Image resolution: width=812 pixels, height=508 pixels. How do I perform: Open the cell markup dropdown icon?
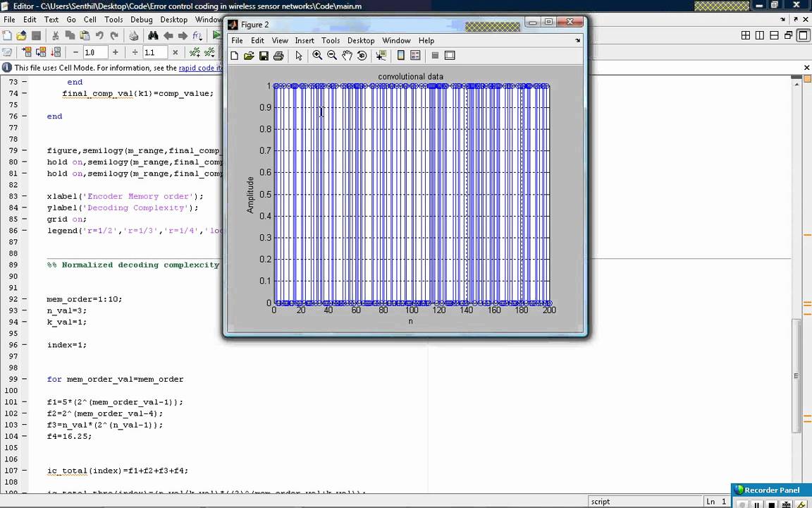[209, 52]
